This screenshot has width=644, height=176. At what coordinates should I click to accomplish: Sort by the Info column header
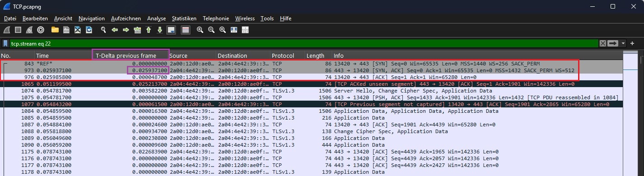click(x=477, y=56)
